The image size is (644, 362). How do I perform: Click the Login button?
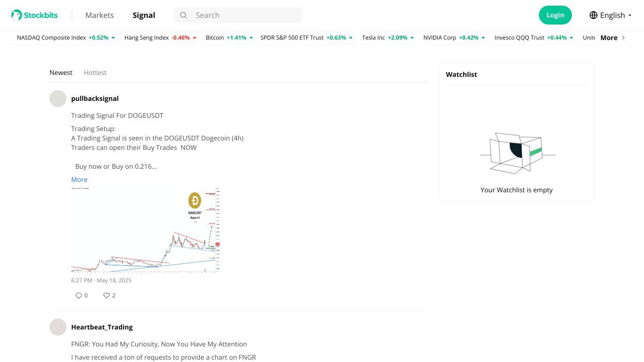[555, 15]
